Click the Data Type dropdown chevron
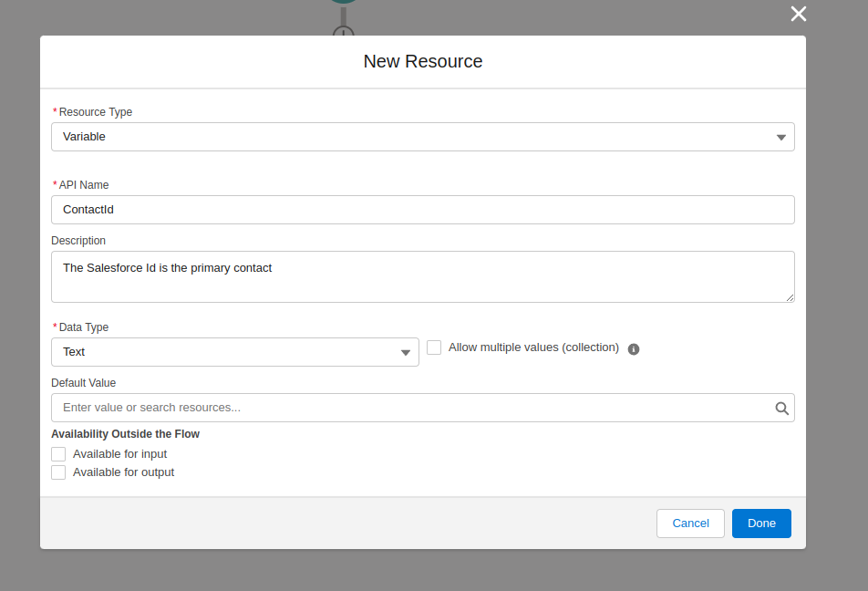Screen dimensions: 868x591 pos(405,352)
